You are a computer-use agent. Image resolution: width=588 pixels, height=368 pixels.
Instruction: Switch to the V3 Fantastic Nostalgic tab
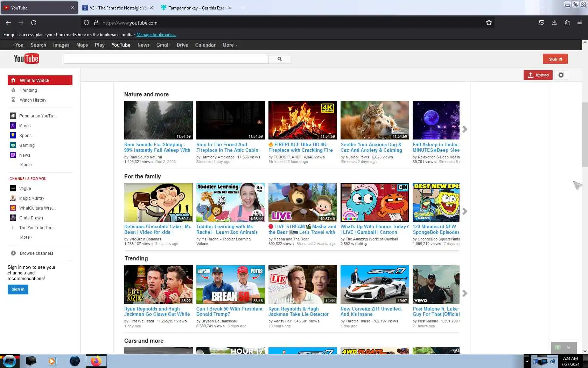[118, 8]
